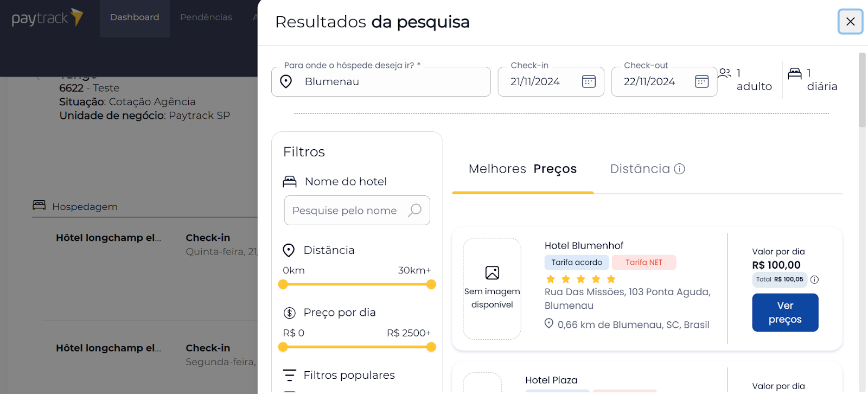Click the right handle of the distance slider
The width and height of the screenshot is (868, 394).
pos(431,284)
